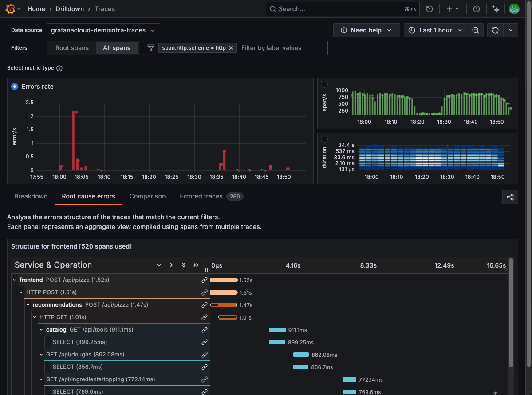Collapse the recommendations POST /api/pizza tree node
This screenshot has width=532, height=395.
coord(28,305)
